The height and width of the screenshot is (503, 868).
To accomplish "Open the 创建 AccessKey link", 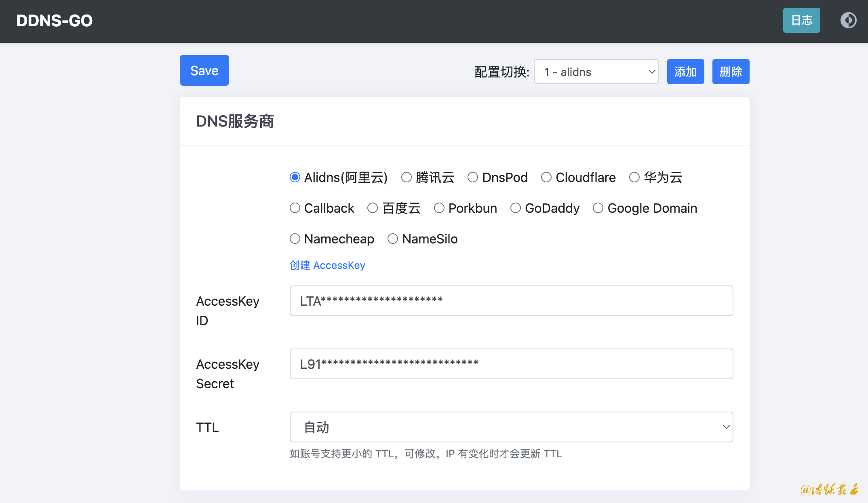I will (x=327, y=265).
